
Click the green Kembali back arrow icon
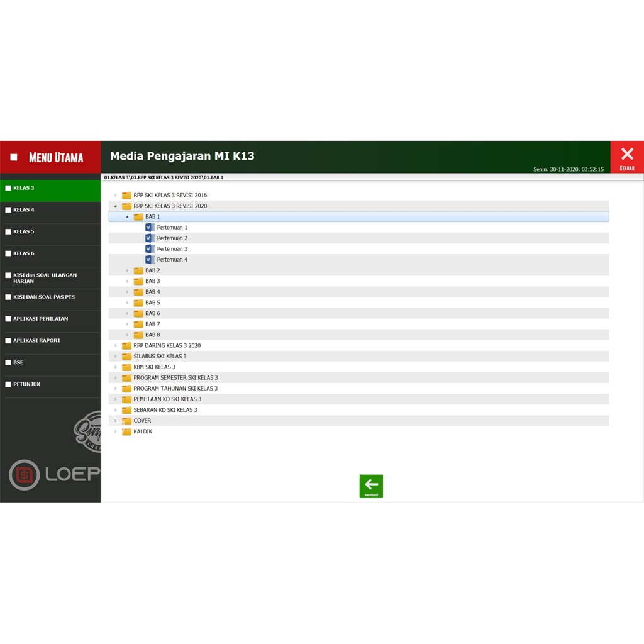click(371, 485)
